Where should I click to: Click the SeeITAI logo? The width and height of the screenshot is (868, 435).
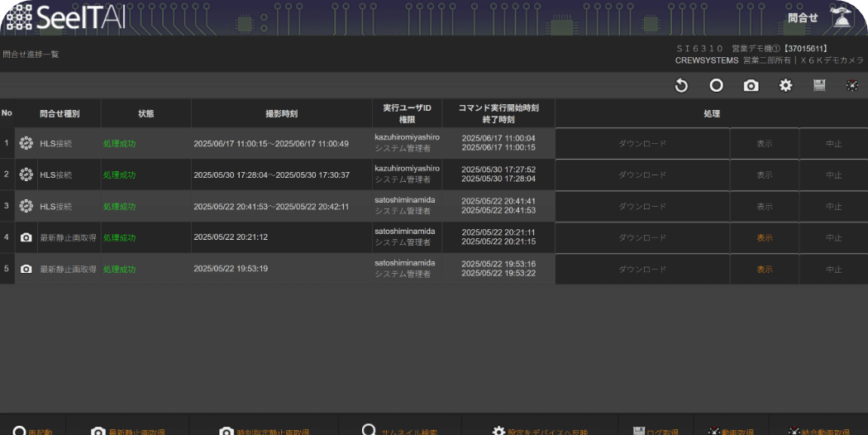[x=66, y=17]
